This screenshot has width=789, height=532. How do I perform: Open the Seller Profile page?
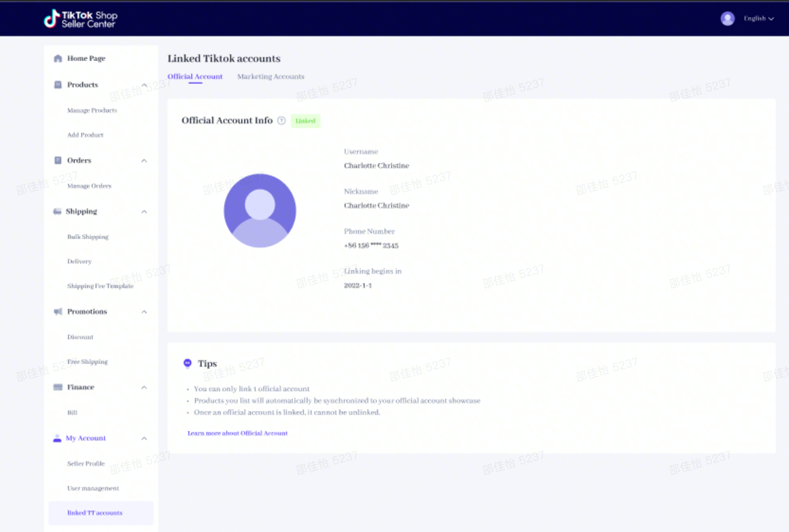(86, 464)
